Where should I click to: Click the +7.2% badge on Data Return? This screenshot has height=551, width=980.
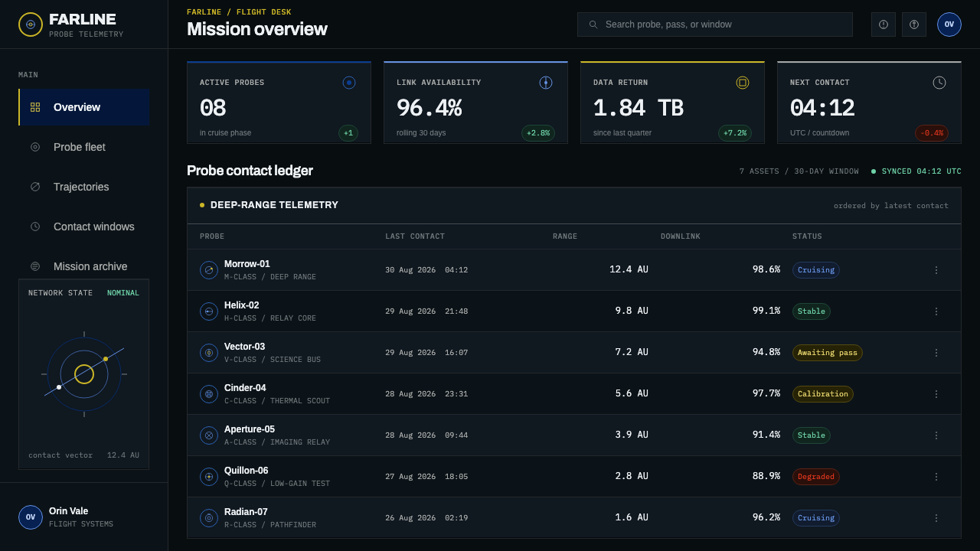[735, 133]
